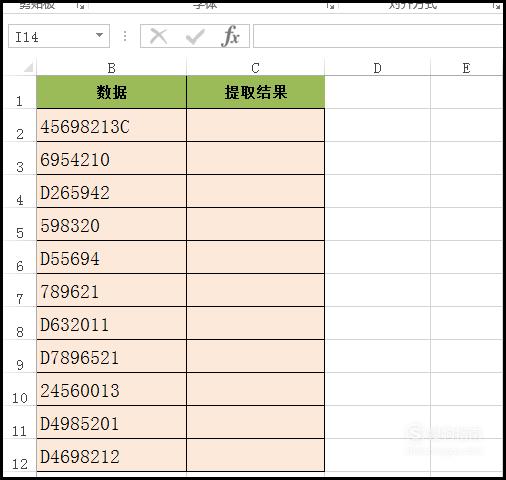Select row 1 header

pyautogui.click(x=19, y=92)
